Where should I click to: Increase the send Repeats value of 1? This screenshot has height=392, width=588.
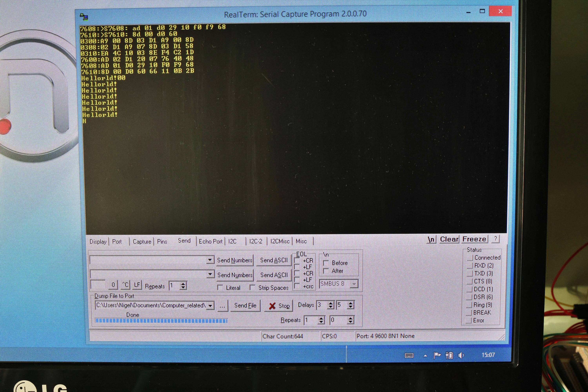[x=183, y=284]
